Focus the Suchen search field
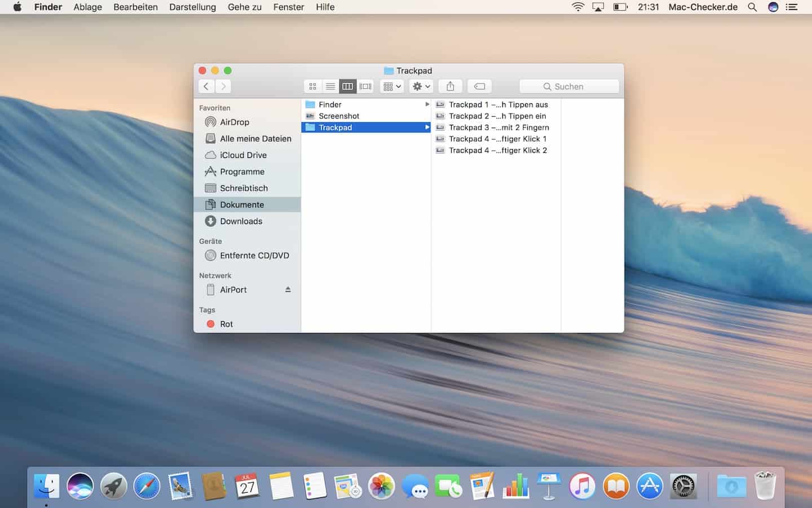 coord(569,86)
